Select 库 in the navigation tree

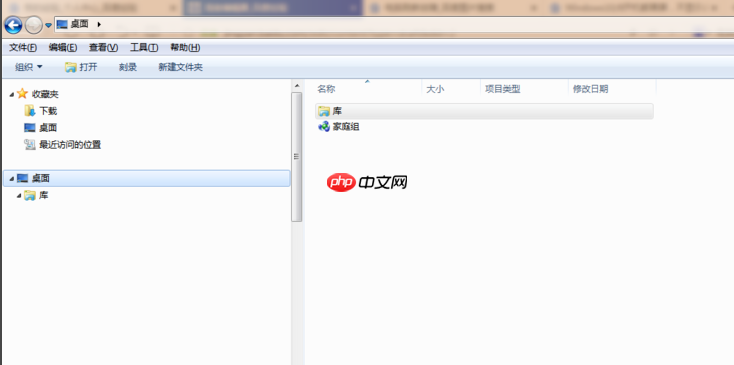point(43,195)
